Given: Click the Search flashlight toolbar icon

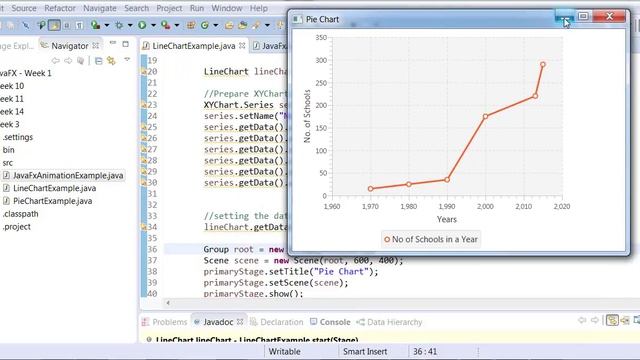Looking at the screenshot, I should click(256, 25).
